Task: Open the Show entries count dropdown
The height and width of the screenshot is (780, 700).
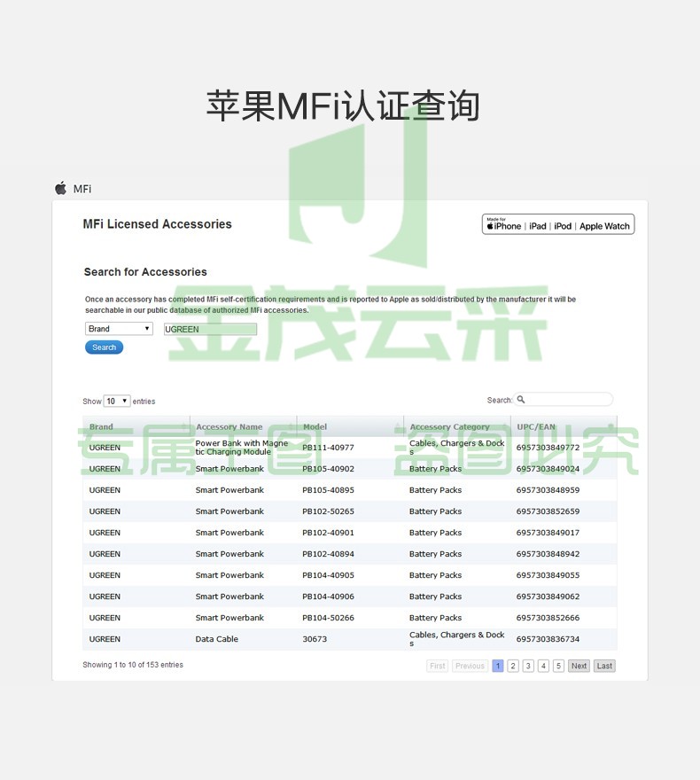Action: tap(117, 401)
